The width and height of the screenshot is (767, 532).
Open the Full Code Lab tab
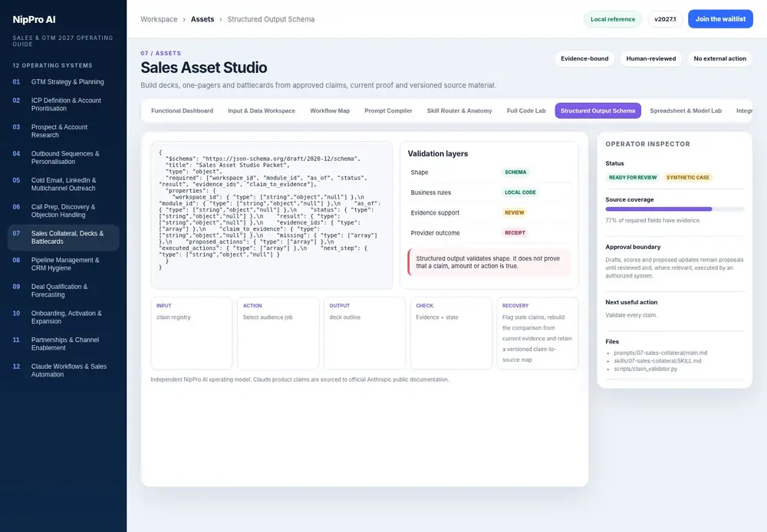[526, 110]
